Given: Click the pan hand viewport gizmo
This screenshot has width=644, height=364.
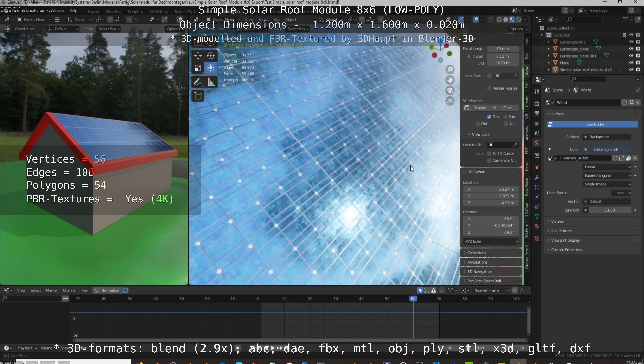Looking at the screenshot, I should (450, 80).
